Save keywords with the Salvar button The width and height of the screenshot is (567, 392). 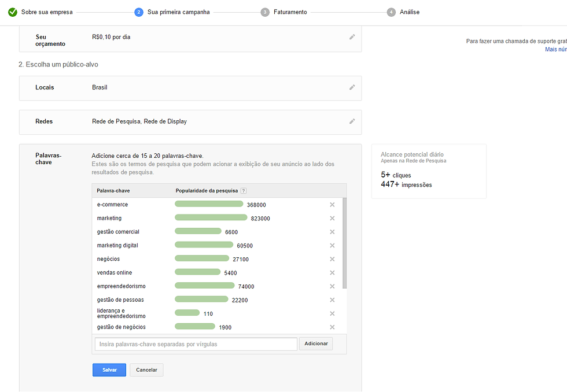(x=109, y=370)
